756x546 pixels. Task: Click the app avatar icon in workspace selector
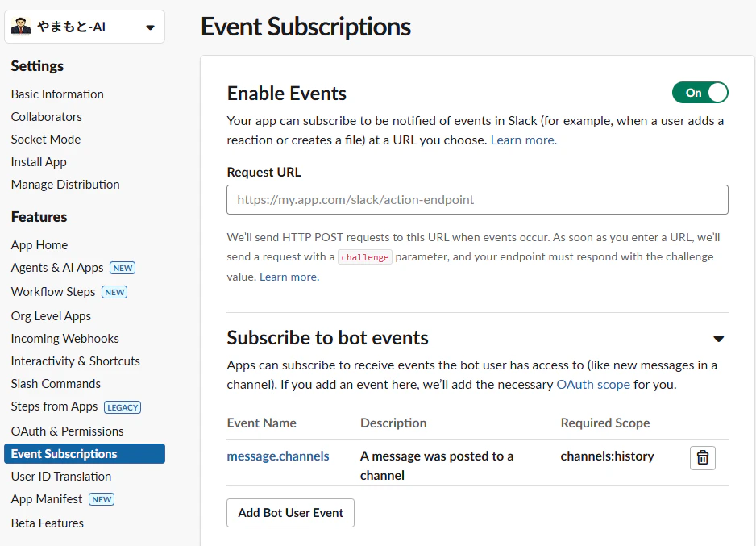point(21,27)
